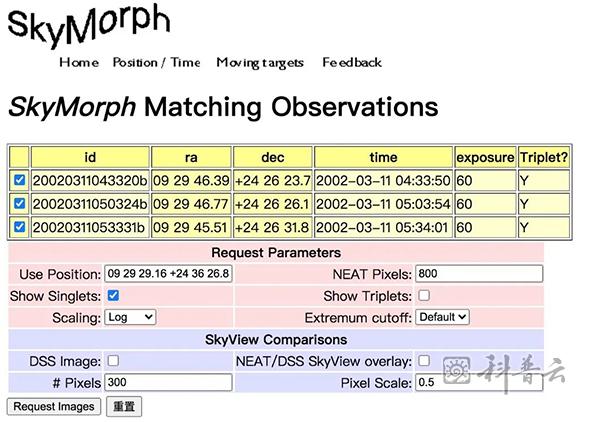Screen dimensions: 600x422
Task: Click the SkyView Comparisons section heading
Action: (276, 339)
